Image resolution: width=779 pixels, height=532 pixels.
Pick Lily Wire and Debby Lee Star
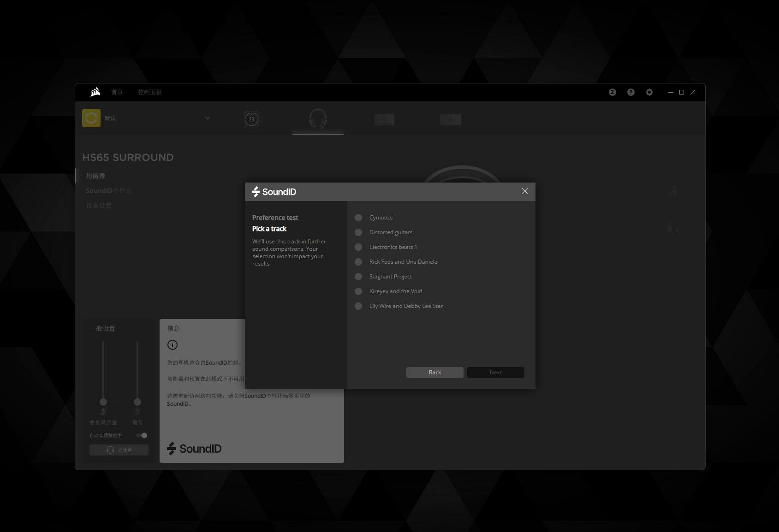pyautogui.click(x=358, y=306)
